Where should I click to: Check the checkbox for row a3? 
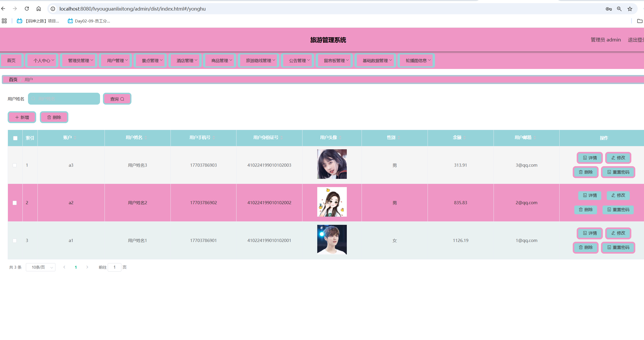15,165
